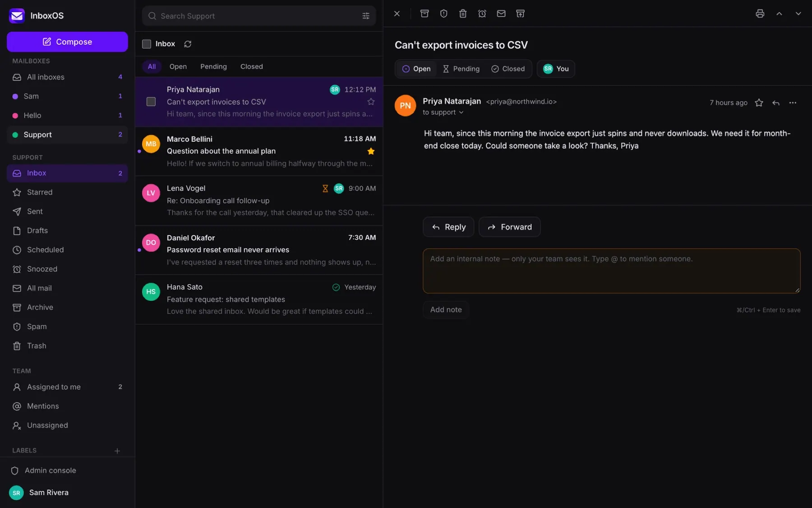
Task: Open Marco Bellini's annual plan email
Action: point(259,151)
